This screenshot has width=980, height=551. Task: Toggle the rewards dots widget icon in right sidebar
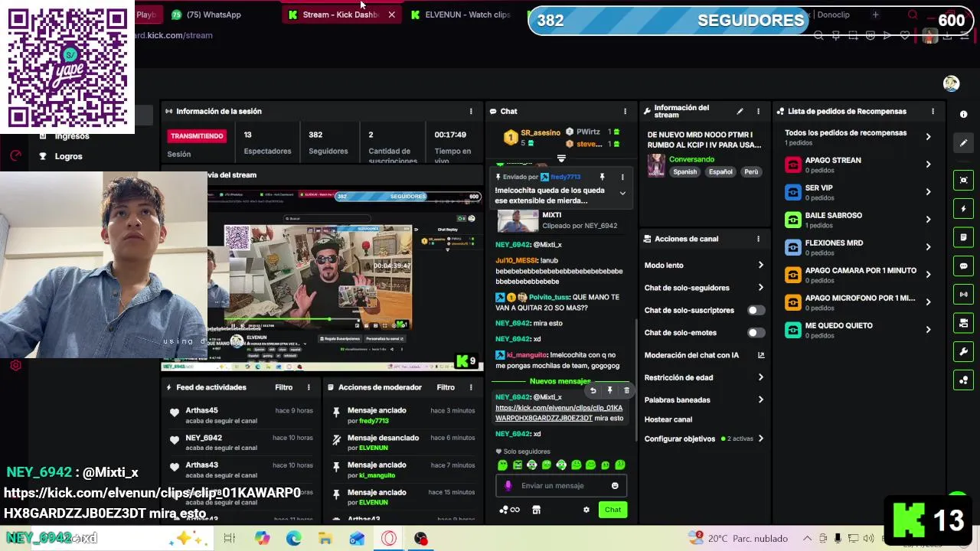coord(963,380)
